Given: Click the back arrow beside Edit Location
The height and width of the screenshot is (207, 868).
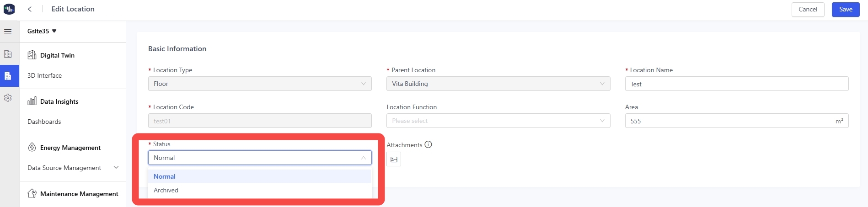Looking at the screenshot, I should point(30,9).
